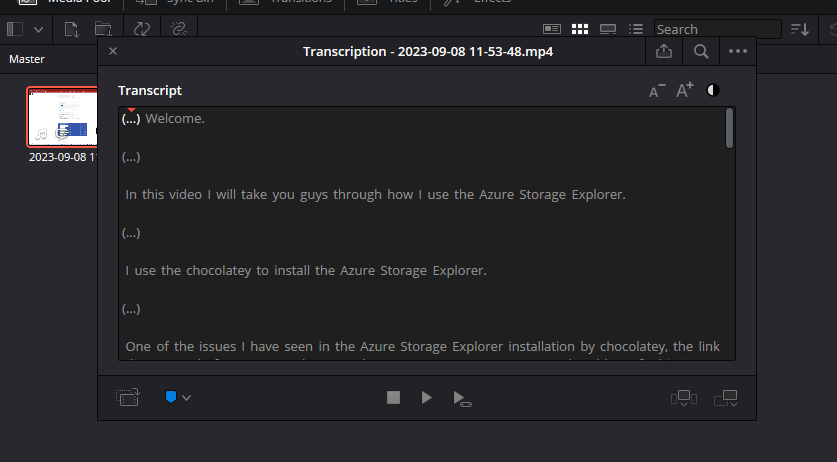This screenshot has width=837, height=462.
Task: Switch media pool to filmstrip view
Action: pos(608,29)
